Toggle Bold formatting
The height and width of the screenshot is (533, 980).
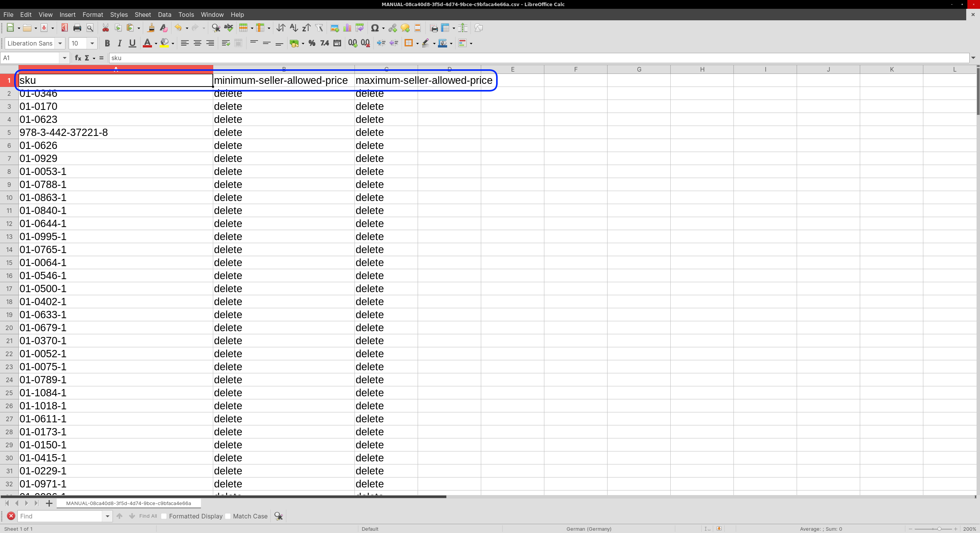pos(107,43)
